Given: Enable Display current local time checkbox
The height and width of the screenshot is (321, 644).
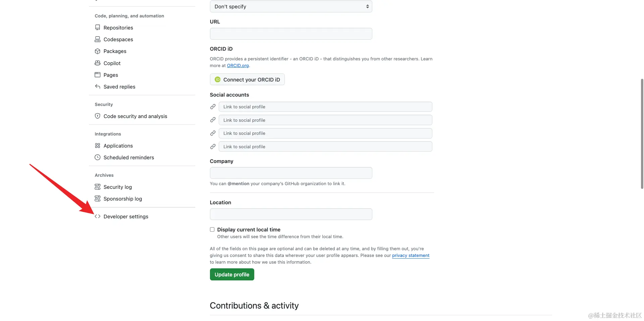Looking at the screenshot, I should [212, 229].
